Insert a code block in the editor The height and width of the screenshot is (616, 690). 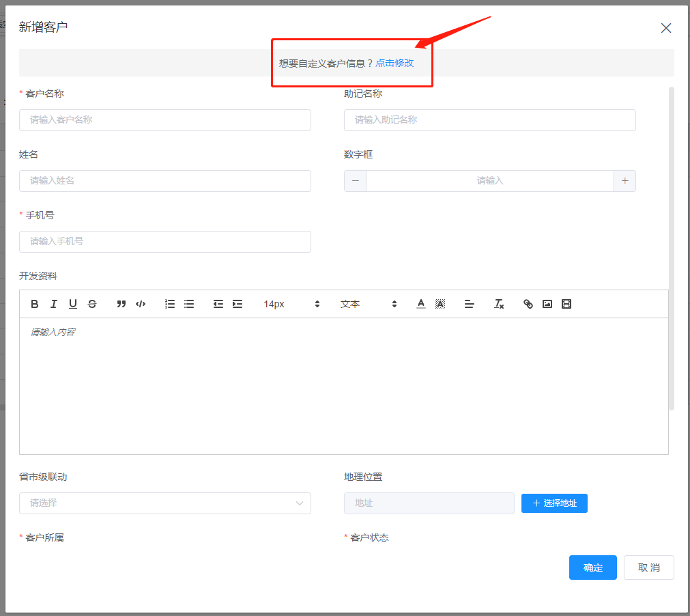pyautogui.click(x=141, y=304)
